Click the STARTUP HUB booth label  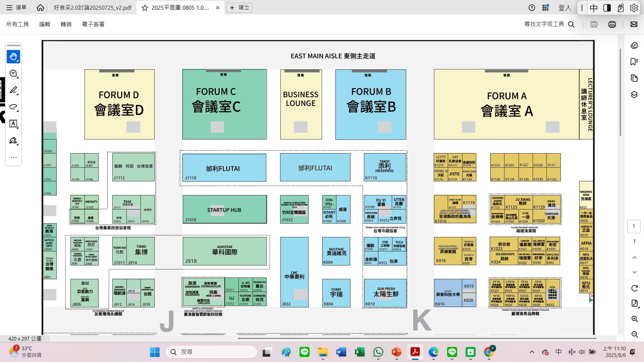224,210
